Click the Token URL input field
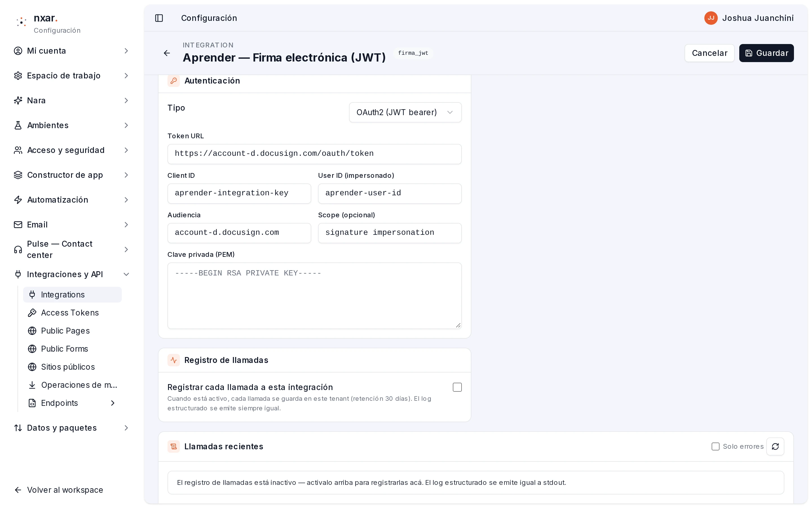812x508 pixels. (x=314, y=154)
